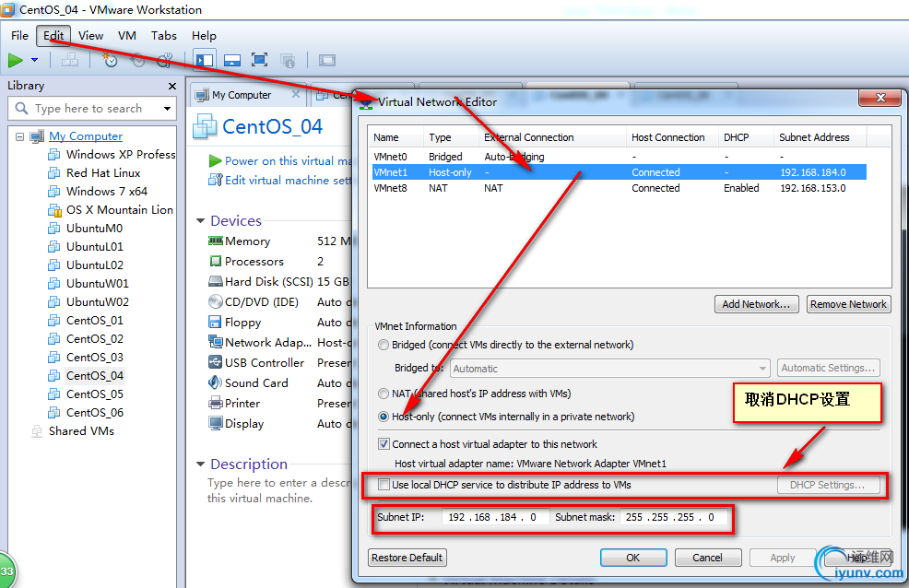Click the CD/DVD (IDE) device icon
This screenshot has width=909, height=588.
point(216,301)
